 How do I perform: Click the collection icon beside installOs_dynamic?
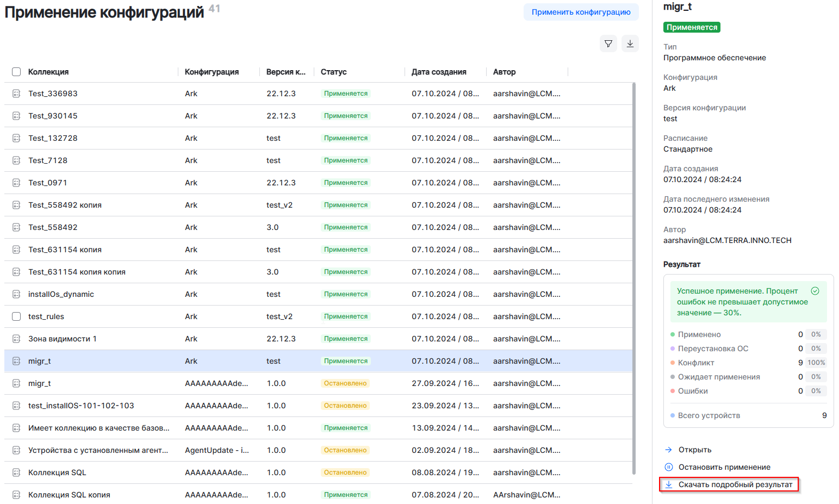[x=16, y=294]
